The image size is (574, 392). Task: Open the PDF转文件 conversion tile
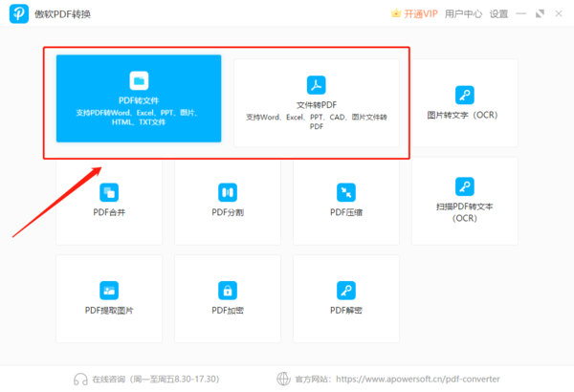coord(138,98)
